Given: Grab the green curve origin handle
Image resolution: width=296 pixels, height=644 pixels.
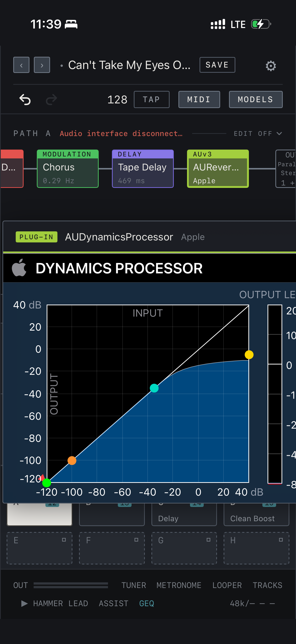Looking at the screenshot, I should [x=47, y=483].
